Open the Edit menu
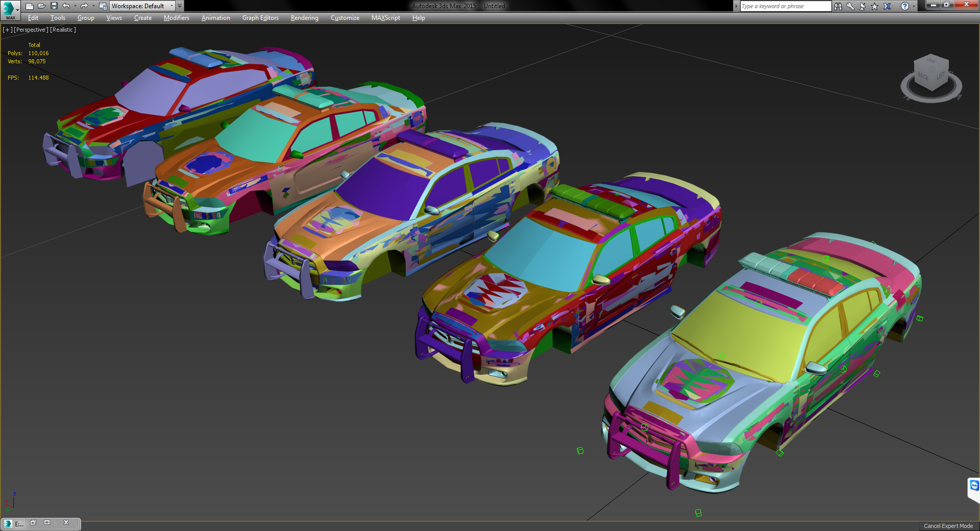 tap(33, 18)
